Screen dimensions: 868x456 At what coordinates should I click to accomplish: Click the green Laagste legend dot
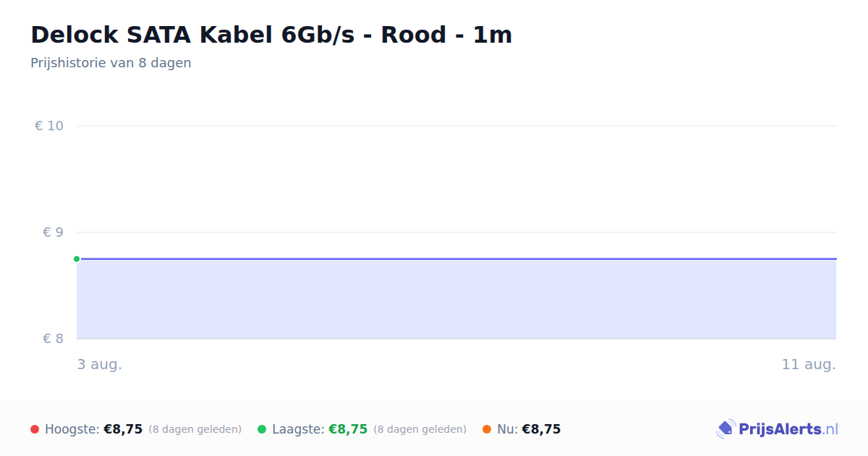tap(262, 429)
